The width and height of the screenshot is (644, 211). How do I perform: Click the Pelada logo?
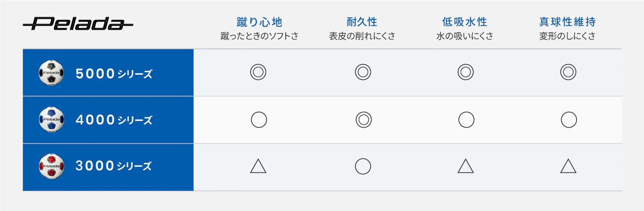[78, 24]
